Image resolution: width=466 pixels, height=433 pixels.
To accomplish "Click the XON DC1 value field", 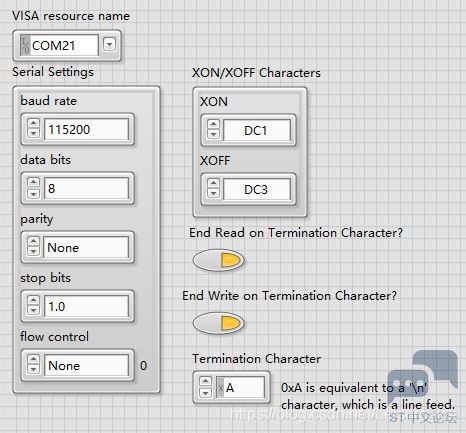I will click(257, 130).
